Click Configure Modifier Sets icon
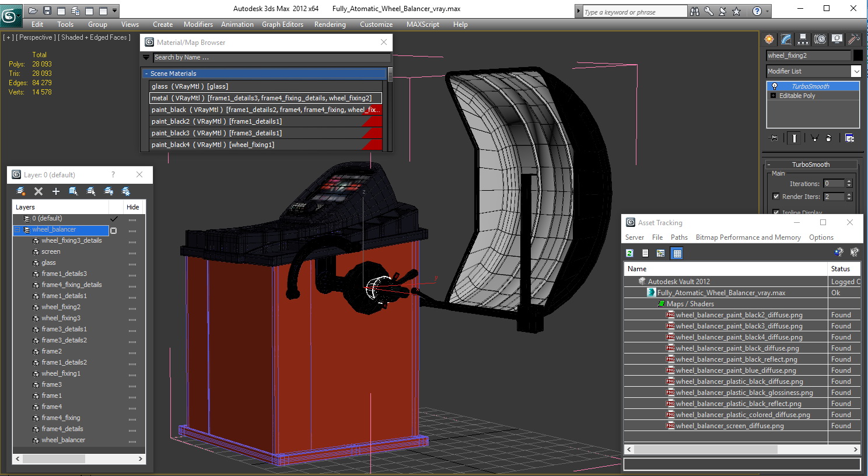The width and height of the screenshot is (868, 476). click(849, 138)
